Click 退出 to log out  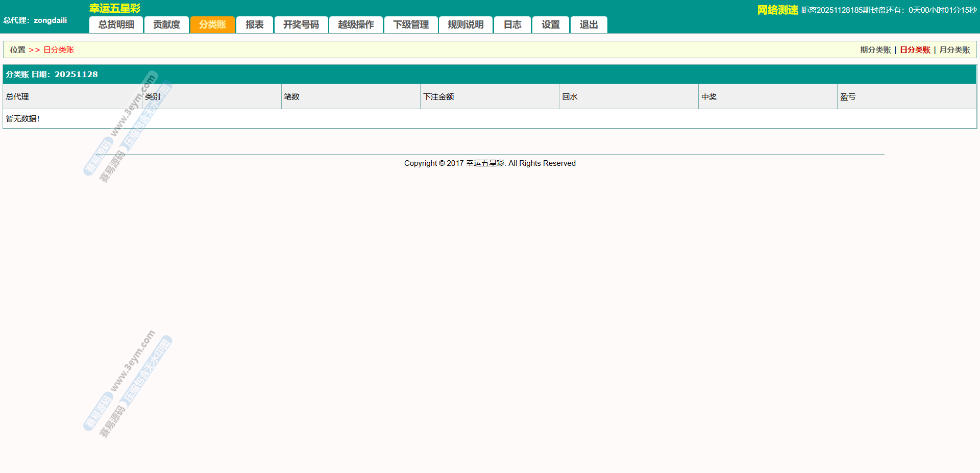[589, 24]
